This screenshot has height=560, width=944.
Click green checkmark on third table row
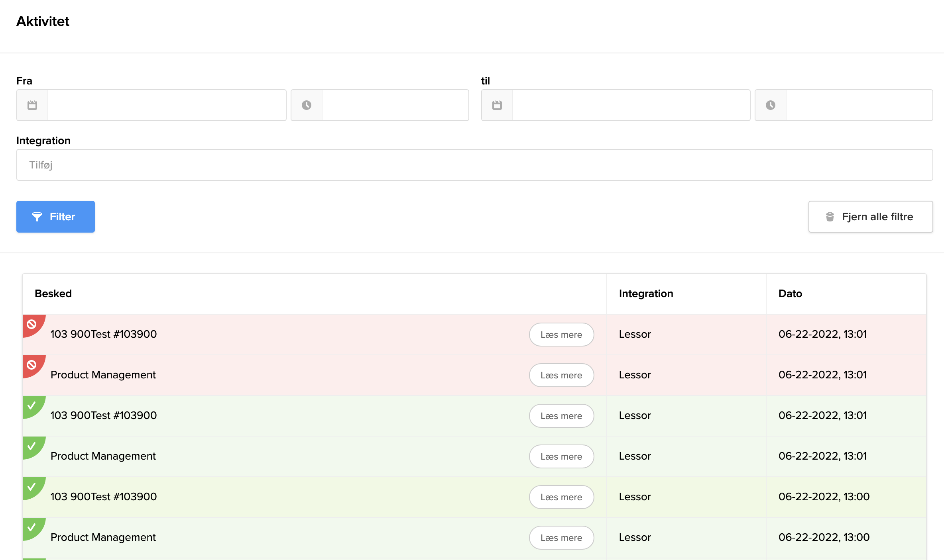[31, 405]
